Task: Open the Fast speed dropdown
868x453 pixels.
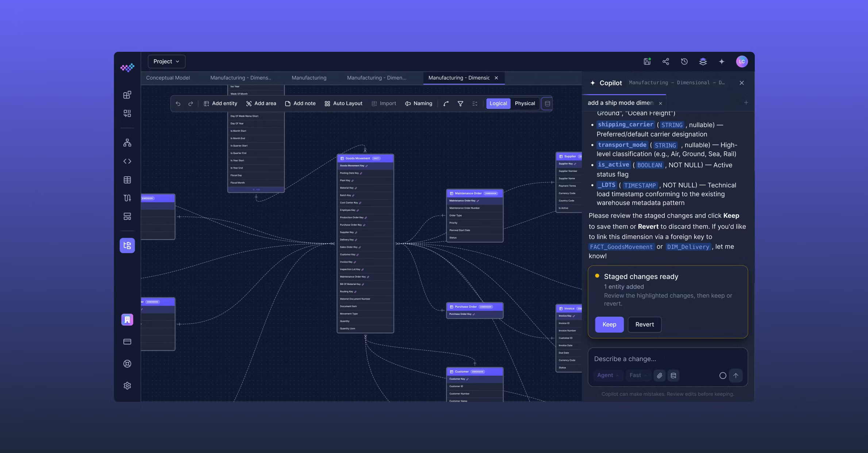Action: (x=638, y=375)
